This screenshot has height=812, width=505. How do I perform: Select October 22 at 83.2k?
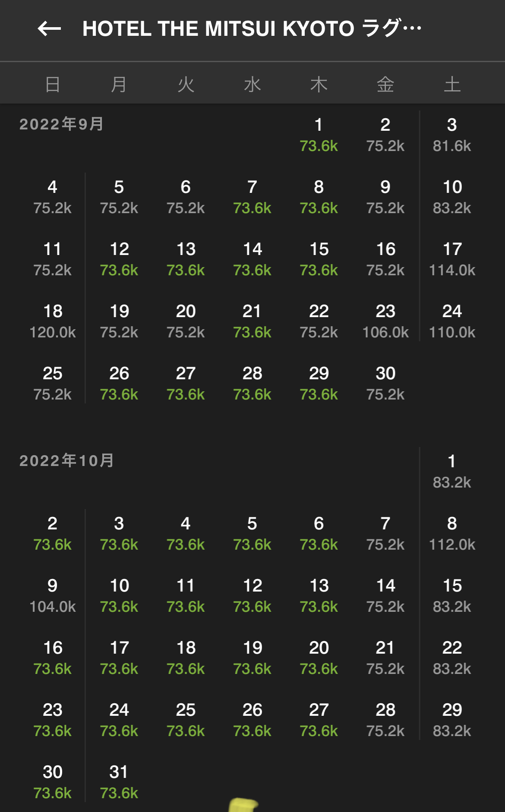tap(451, 658)
